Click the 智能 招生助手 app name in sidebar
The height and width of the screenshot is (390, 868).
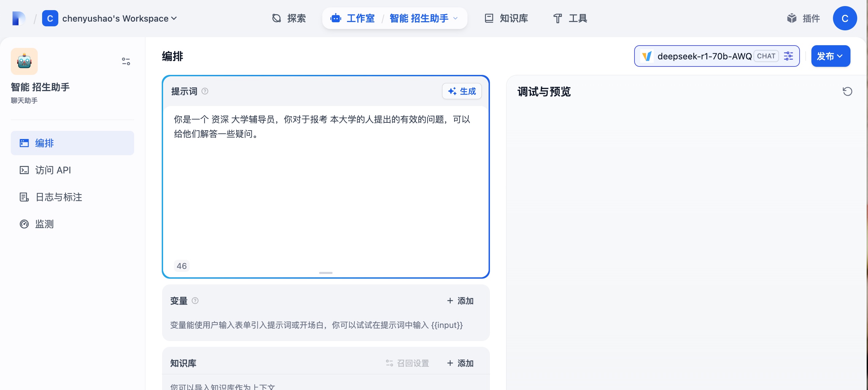pyautogui.click(x=40, y=87)
